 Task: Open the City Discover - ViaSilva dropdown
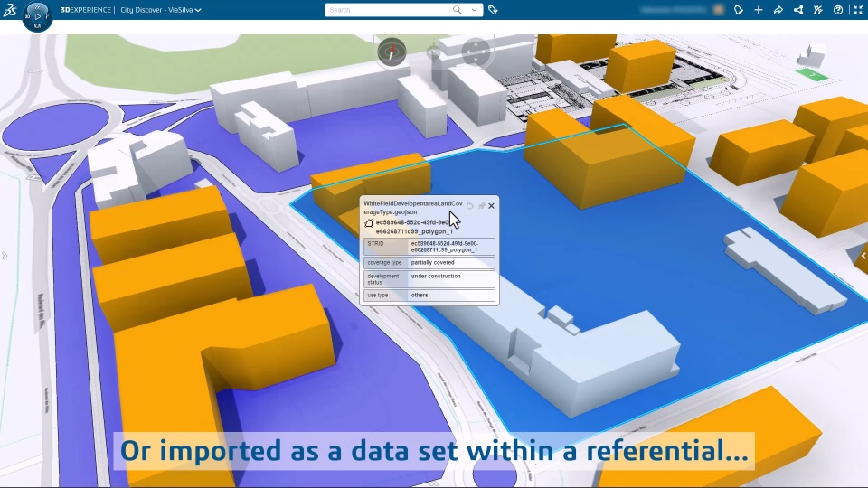point(161,10)
